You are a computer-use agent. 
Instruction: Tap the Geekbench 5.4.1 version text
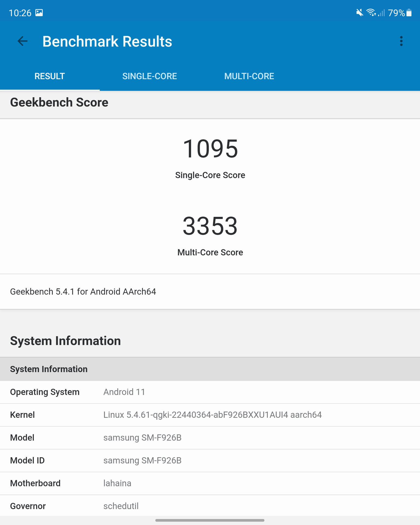point(83,292)
